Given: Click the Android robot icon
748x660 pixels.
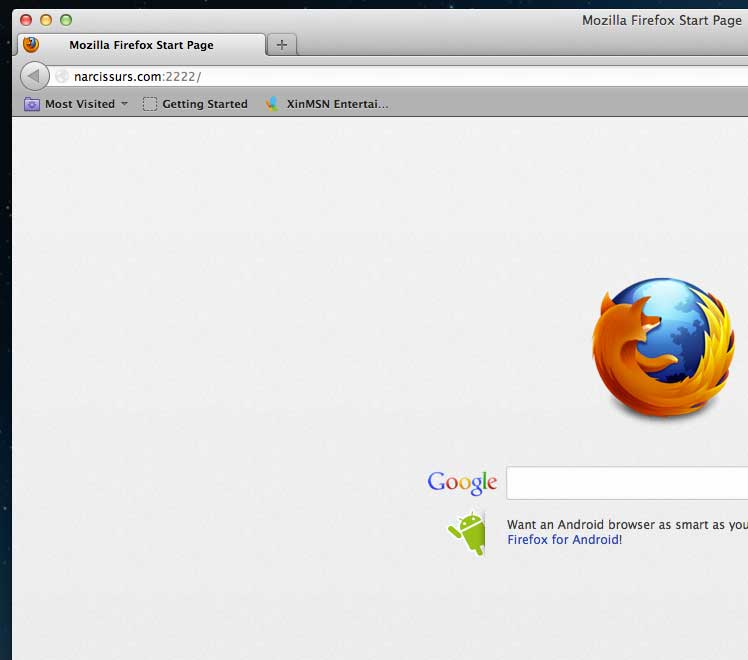Looking at the screenshot, I should tap(467, 533).
